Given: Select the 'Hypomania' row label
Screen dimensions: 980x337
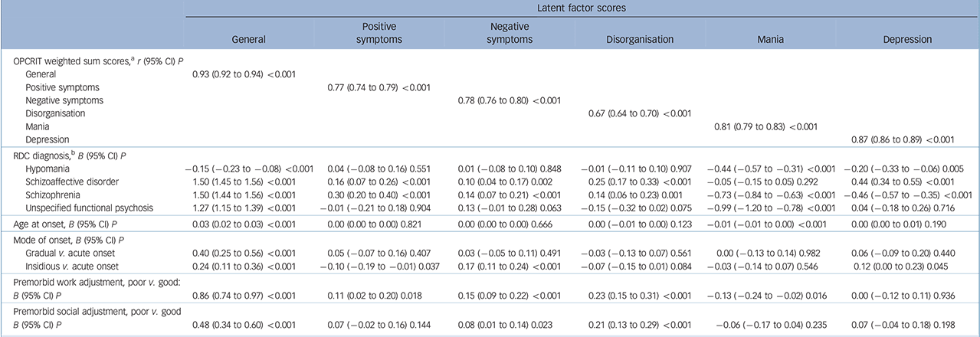Looking at the screenshot, I should (48, 169).
